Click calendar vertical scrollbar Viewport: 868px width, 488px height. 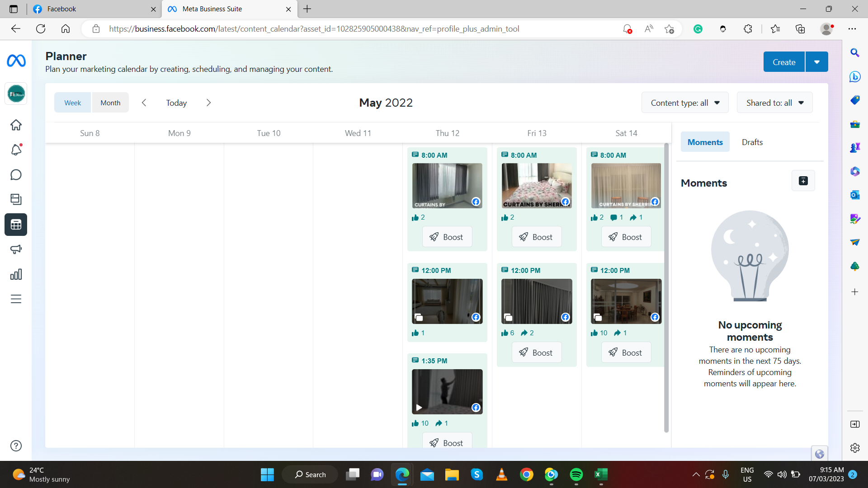tap(666, 288)
